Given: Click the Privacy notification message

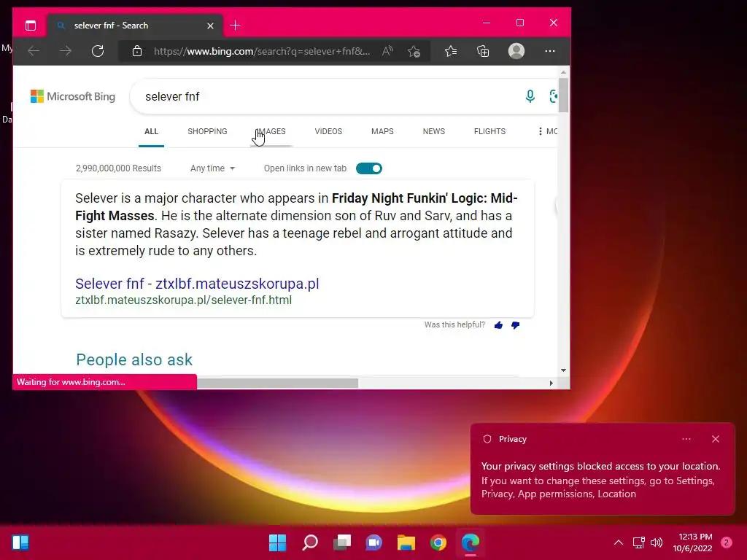Looking at the screenshot, I should [x=601, y=480].
